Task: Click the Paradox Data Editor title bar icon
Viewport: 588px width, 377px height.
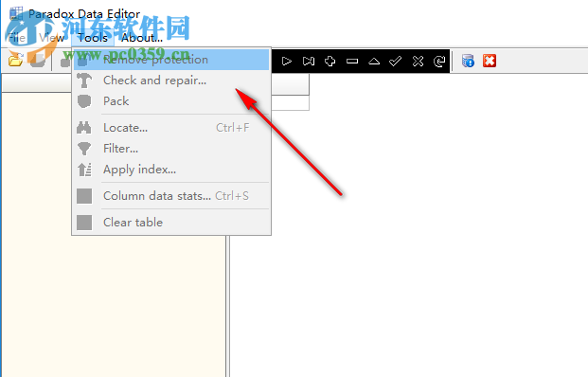Action: pos(16,14)
